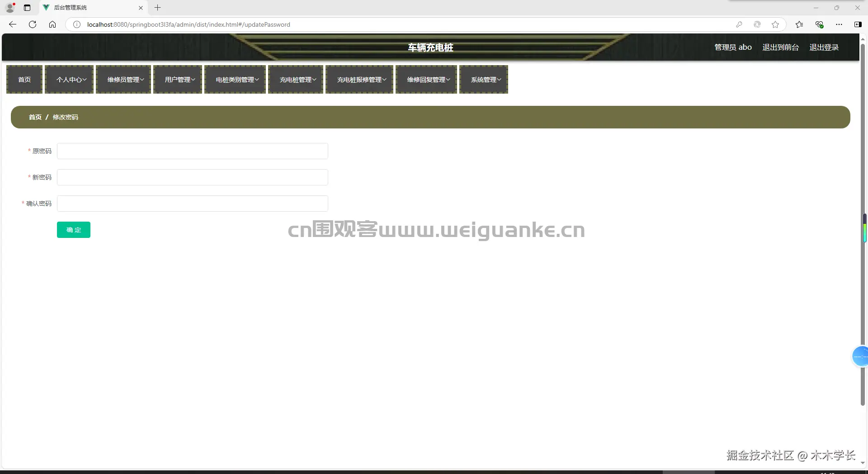Add this page to favorites star

775,24
